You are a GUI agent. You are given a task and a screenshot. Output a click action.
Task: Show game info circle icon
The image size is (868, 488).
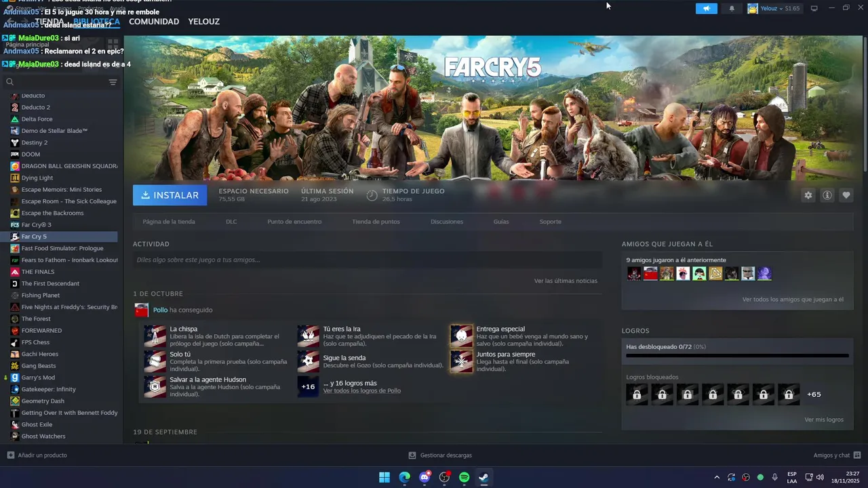827,195
